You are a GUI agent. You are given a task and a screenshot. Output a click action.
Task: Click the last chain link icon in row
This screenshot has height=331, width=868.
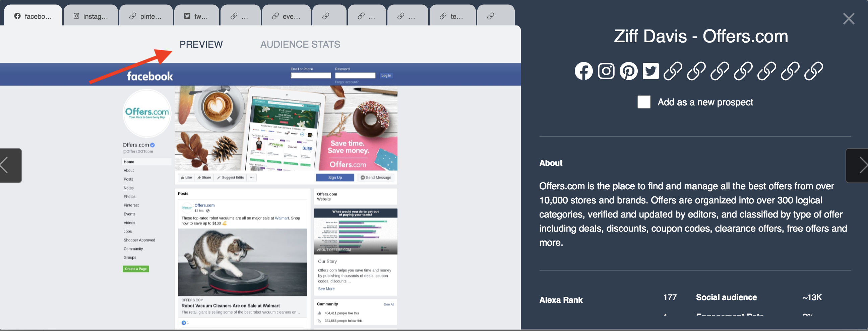813,71
